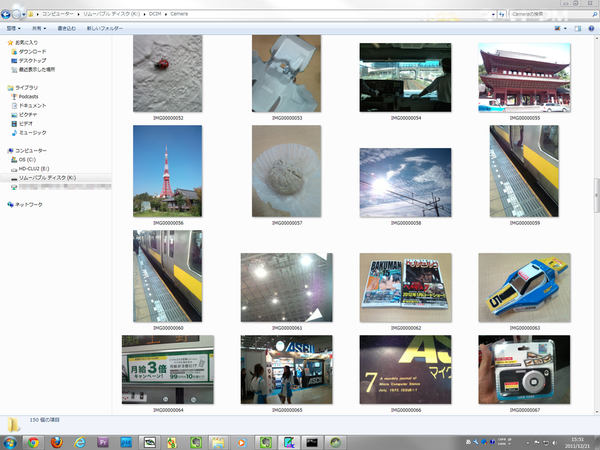Select the Bakuman manga photo IMG00000062
The width and height of the screenshot is (600, 450).
405,287
